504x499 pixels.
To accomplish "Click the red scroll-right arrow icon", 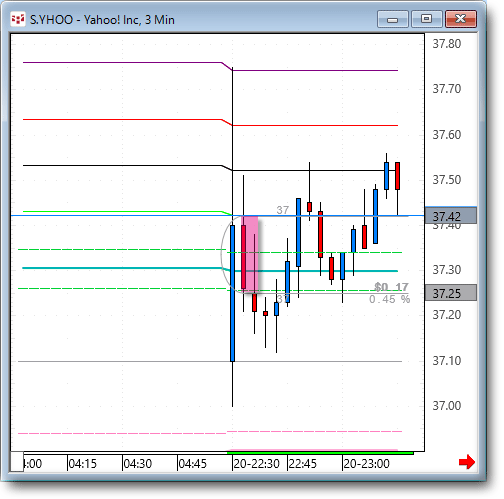I will [467, 462].
